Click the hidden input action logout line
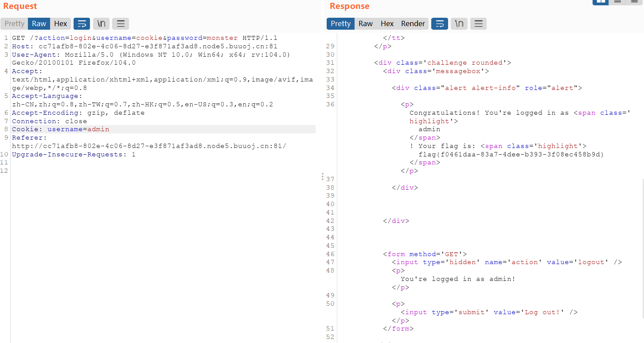The width and height of the screenshot is (644, 343). click(507, 262)
